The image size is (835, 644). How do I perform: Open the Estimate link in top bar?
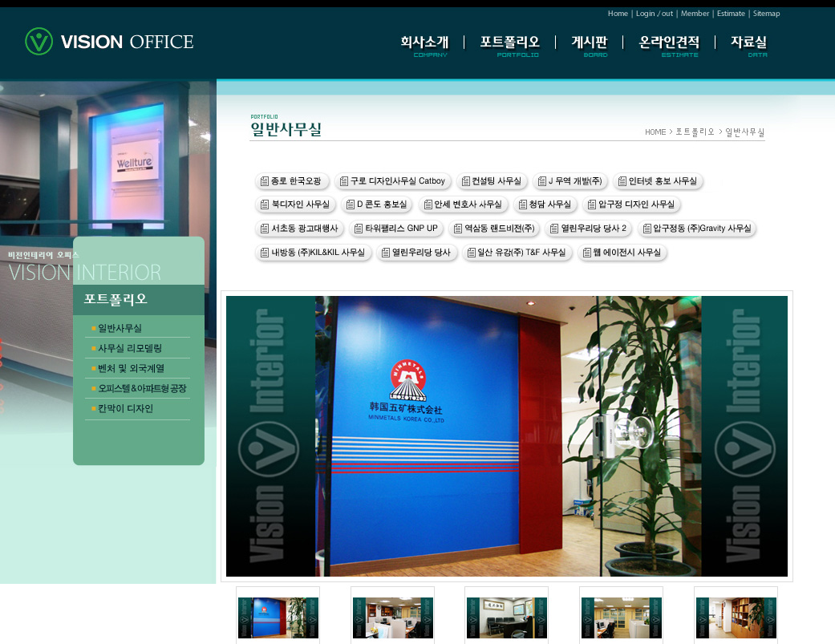click(x=731, y=14)
